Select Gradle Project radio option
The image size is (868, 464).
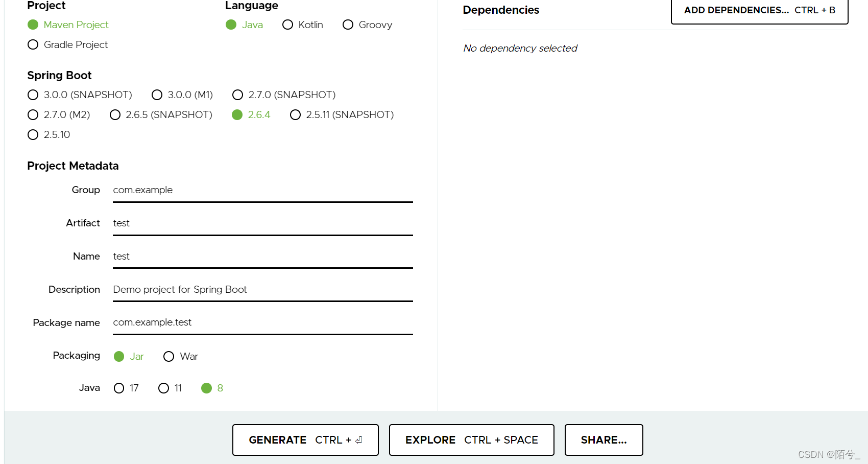tap(68, 44)
